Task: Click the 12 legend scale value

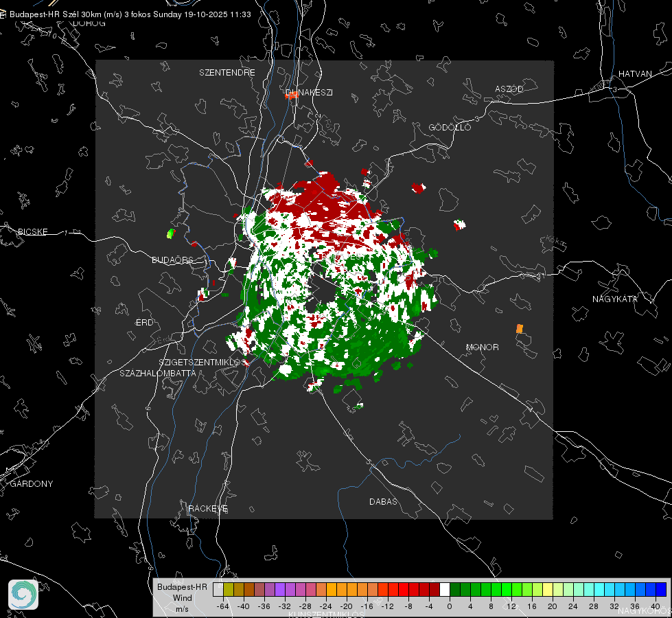Action: click(511, 606)
